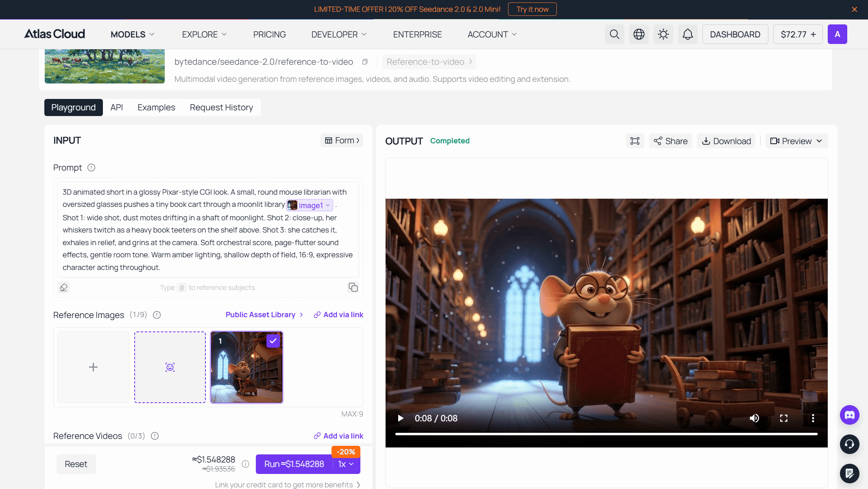Click the globe language icon
868x489 pixels.
coord(639,34)
